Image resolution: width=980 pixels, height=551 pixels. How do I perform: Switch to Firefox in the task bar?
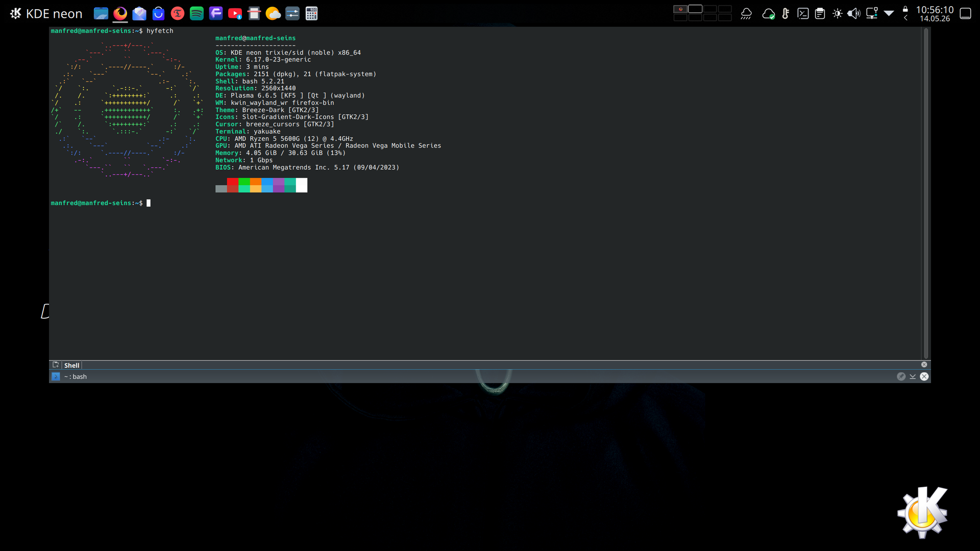(120, 14)
